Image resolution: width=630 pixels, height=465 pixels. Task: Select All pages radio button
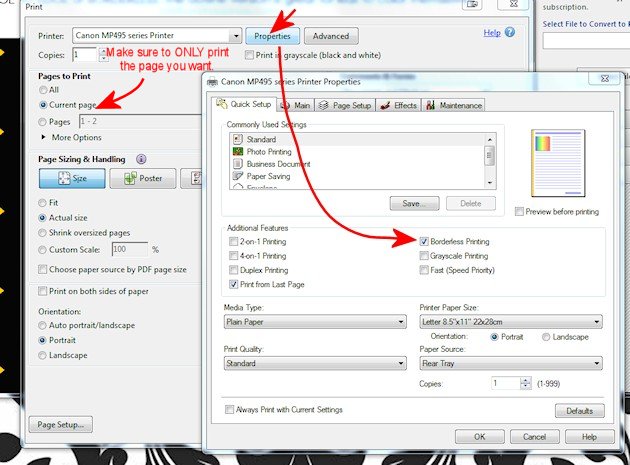43,90
